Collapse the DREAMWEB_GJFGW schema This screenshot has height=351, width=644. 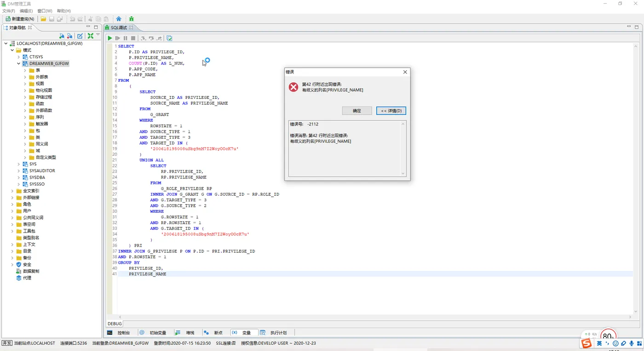click(x=18, y=63)
